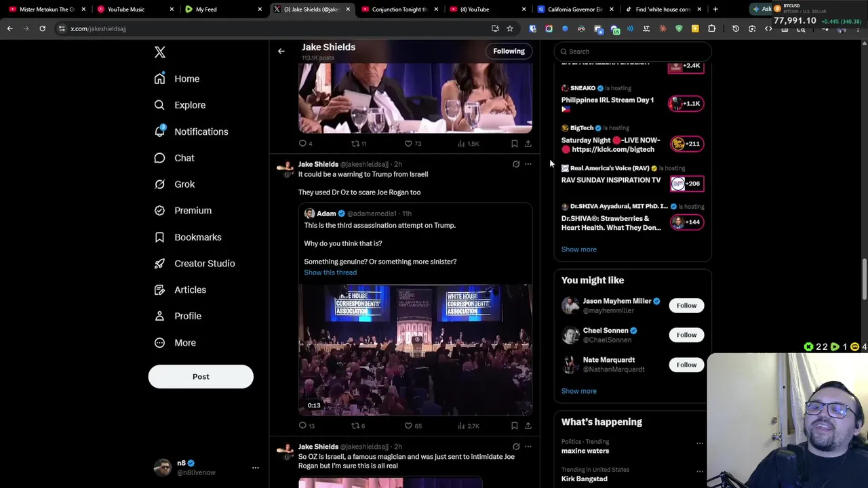868x488 pixels.
Task: Open more options on 'warning to Trump' post
Action: [528, 164]
